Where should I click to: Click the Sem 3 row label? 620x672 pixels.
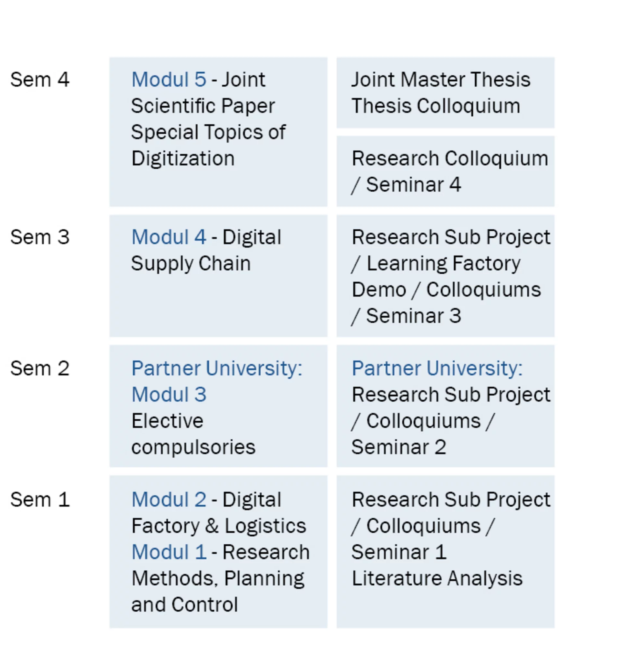[x=40, y=237]
